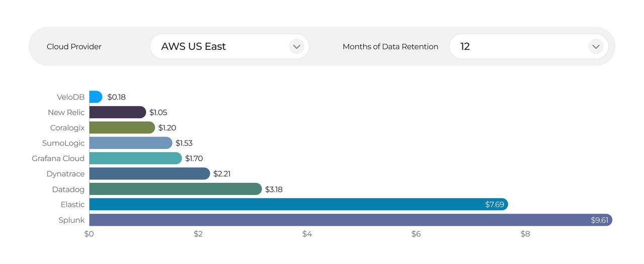Select the Datadog bar
Screen dimensions: 644x264
click(175, 189)
